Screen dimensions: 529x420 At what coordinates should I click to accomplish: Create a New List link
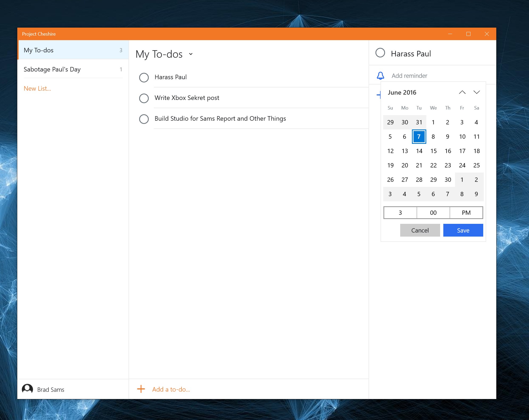(x=37, y=89)
